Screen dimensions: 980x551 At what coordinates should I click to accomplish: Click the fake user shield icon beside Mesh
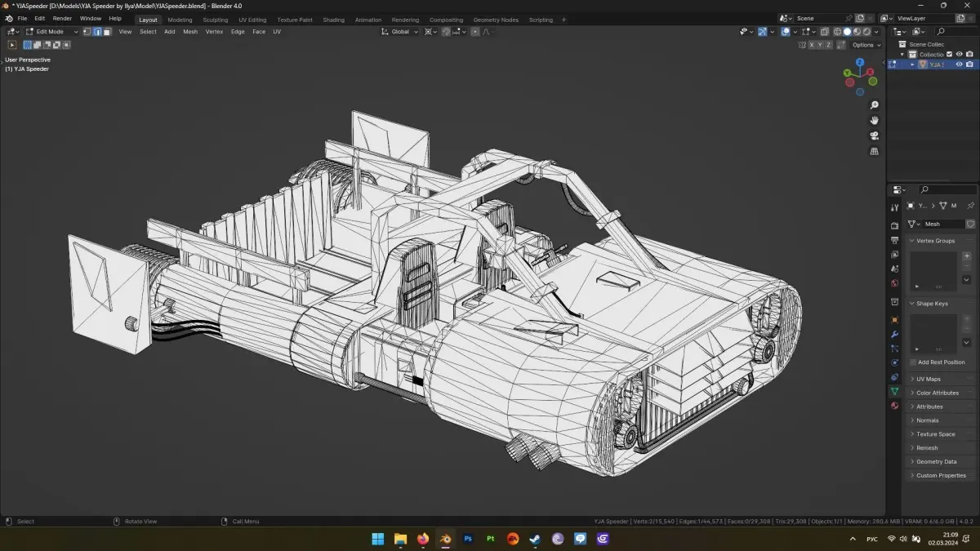970,224
